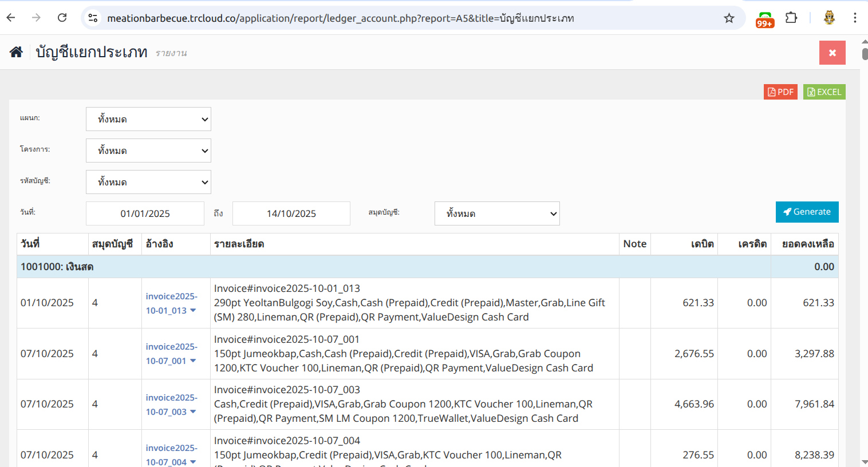Open the green extension with 99+ badge
This screenshot has width=868, height=467.
point(764,19)
